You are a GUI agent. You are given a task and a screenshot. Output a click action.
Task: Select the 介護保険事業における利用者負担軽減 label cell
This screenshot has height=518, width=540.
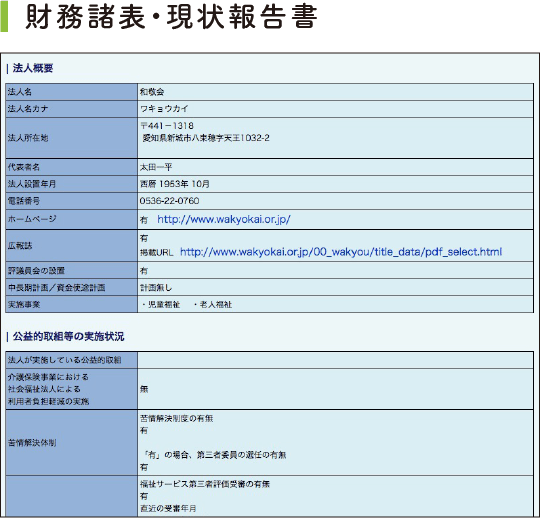tap(72, 389)
